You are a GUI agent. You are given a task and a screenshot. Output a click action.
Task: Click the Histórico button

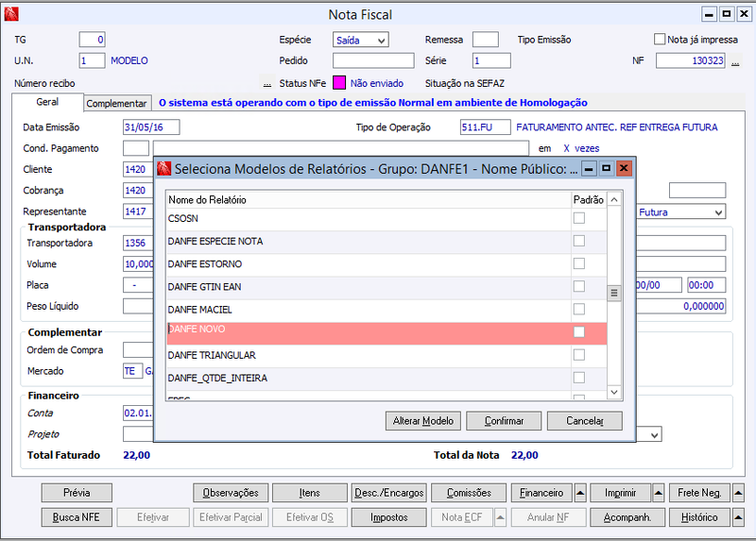point(699,517)
